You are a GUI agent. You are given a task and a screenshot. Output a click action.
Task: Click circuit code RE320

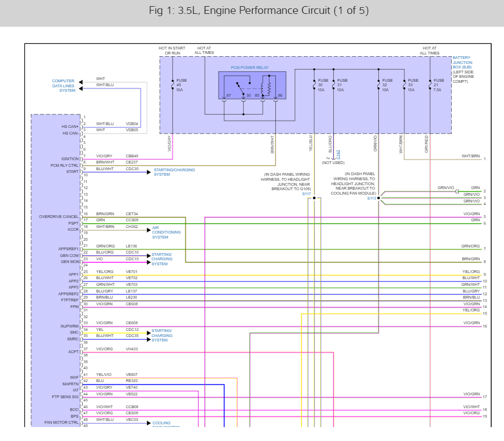(x=131, y=381)
